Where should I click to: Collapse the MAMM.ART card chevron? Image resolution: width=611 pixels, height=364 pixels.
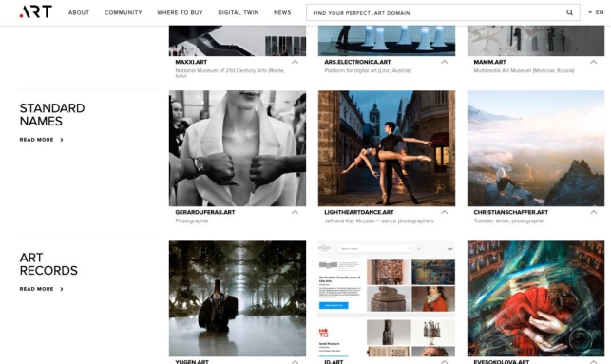(593, 62)
